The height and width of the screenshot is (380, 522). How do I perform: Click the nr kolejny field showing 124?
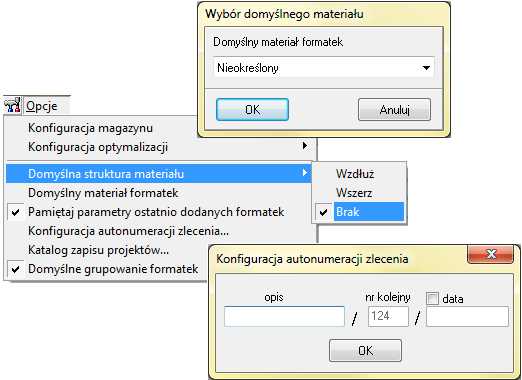point(388,316)
